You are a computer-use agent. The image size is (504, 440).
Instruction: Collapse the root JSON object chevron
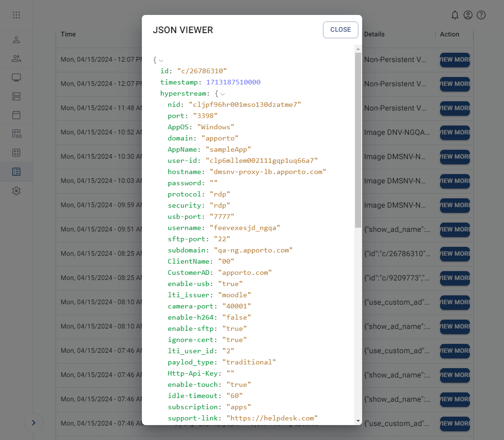[161, 60]
